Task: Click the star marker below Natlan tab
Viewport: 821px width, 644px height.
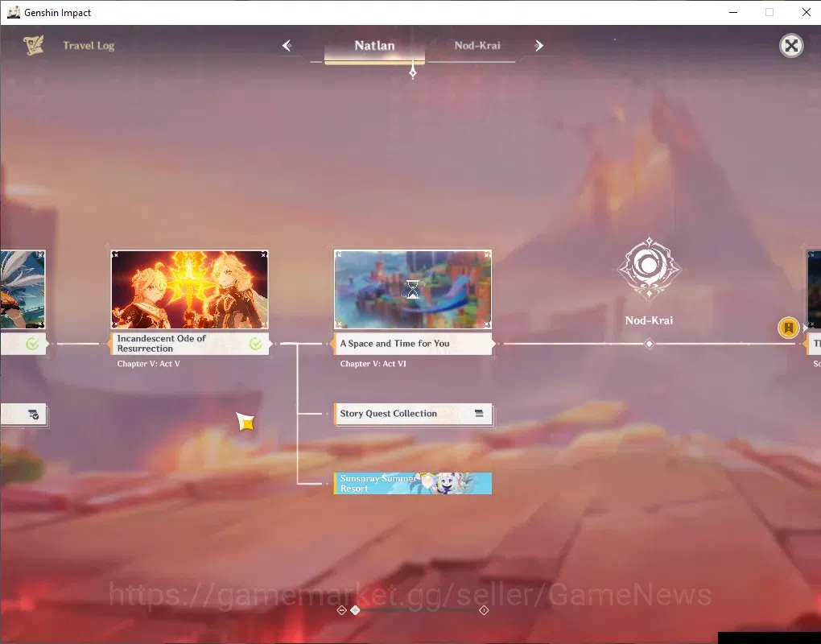Action: click(413, 71)
